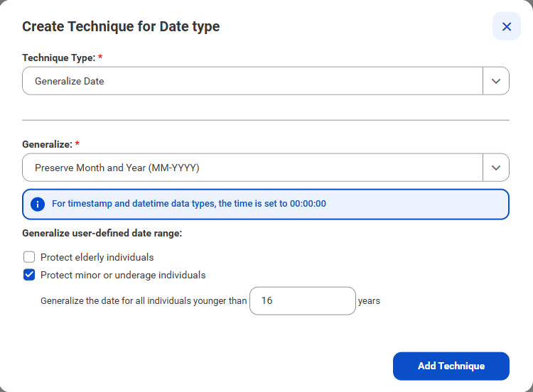Click the info icon in the timestamp notice
Screen dimensions: 533x392
click(x=38, y=204)
